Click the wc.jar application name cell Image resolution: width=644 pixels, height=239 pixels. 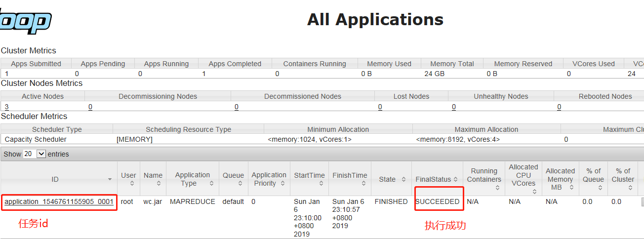[x=153, y=201]
